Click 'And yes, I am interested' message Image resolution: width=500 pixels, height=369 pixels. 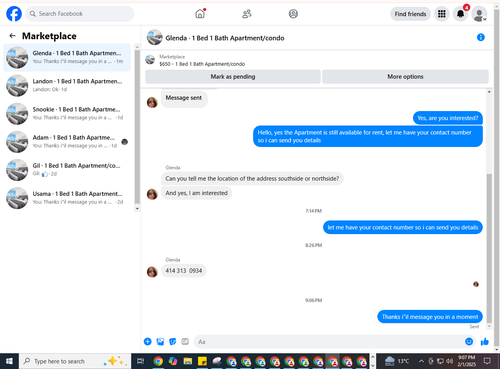click(x=196, y=193)
